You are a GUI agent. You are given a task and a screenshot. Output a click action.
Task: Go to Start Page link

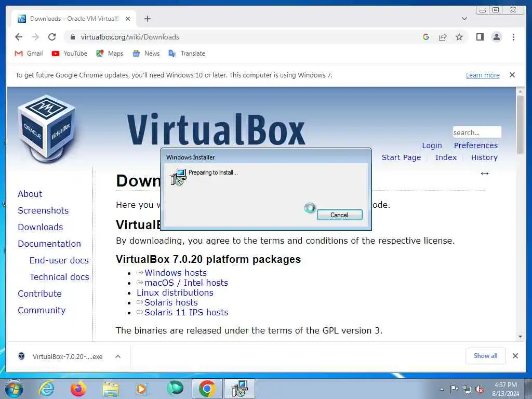pos(401,157)
